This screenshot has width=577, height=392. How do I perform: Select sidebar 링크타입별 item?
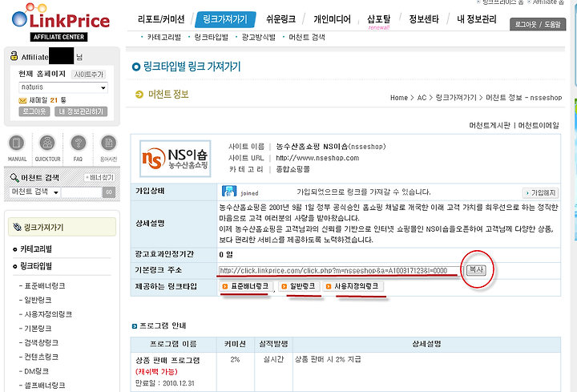pos(36,266)
